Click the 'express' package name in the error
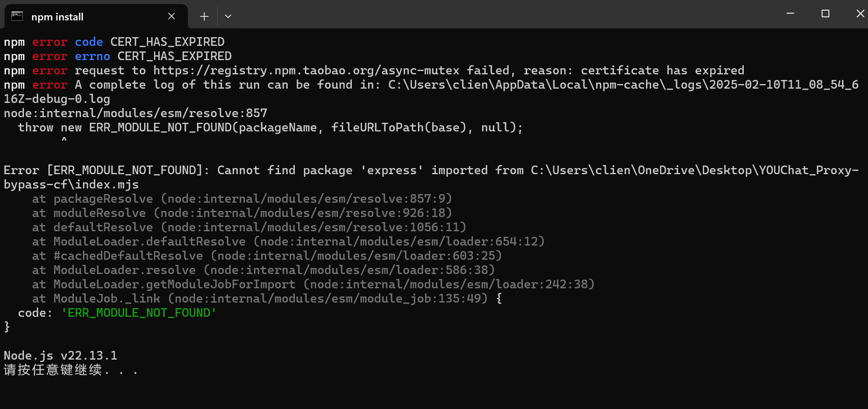868x409 pixels. [x=391, y=170]
